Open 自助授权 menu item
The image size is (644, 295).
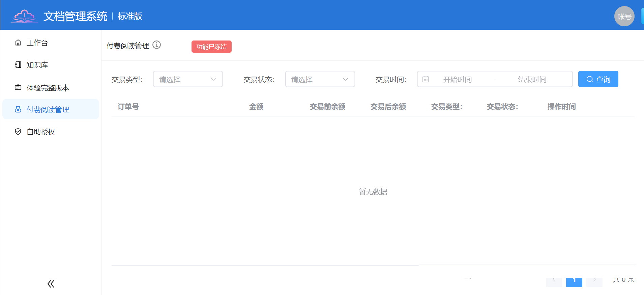pyautogui.click(x=41, y=132)
